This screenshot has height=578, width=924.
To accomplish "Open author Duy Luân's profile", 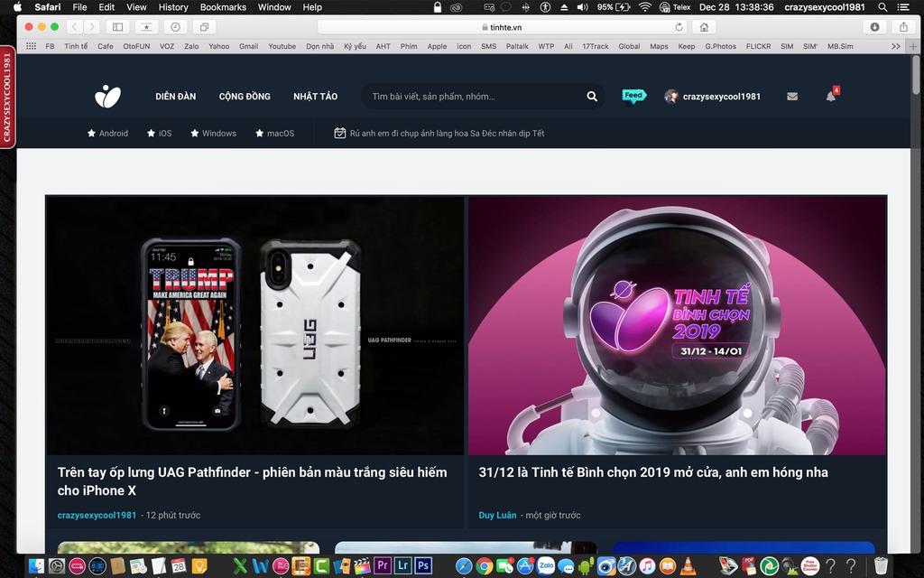I will tap(497, 515).
